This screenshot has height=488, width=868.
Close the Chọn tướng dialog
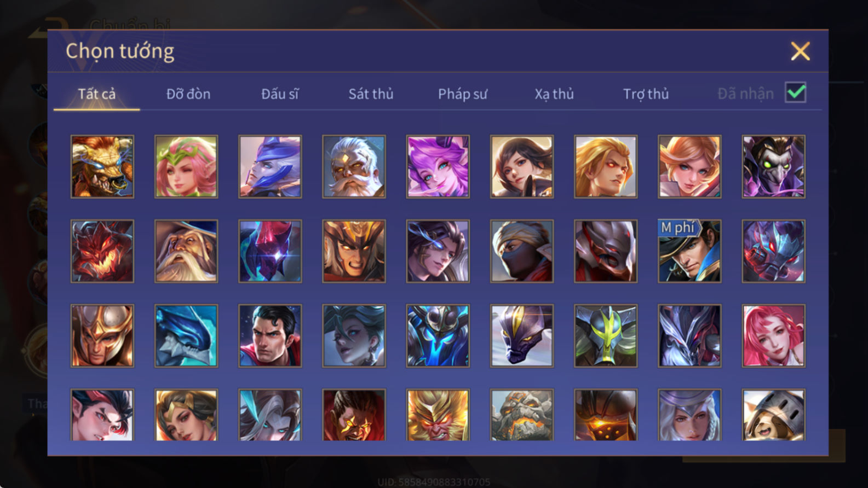pos(800,51)
